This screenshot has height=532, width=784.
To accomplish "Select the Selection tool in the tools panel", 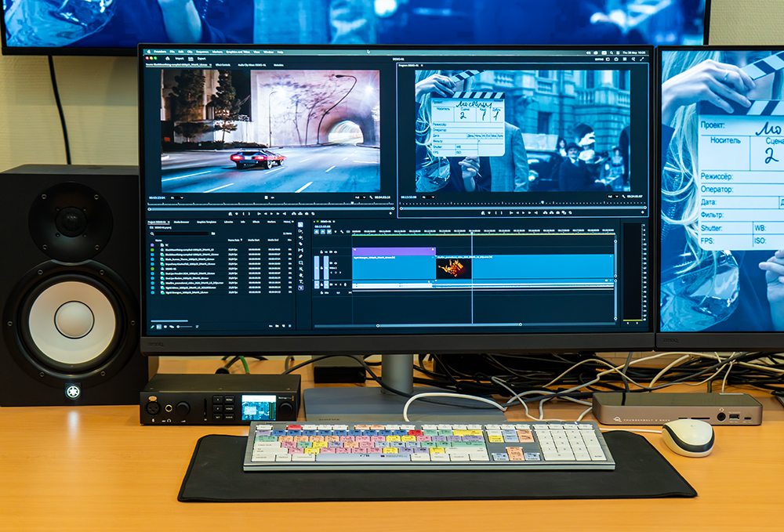I will (300, 224).
